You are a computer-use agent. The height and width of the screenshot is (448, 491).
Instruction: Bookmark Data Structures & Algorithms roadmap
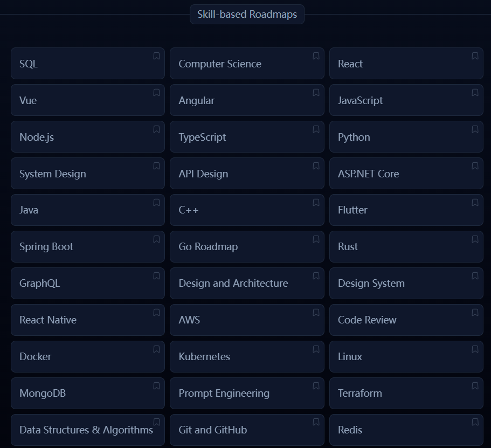click(156, 422)
